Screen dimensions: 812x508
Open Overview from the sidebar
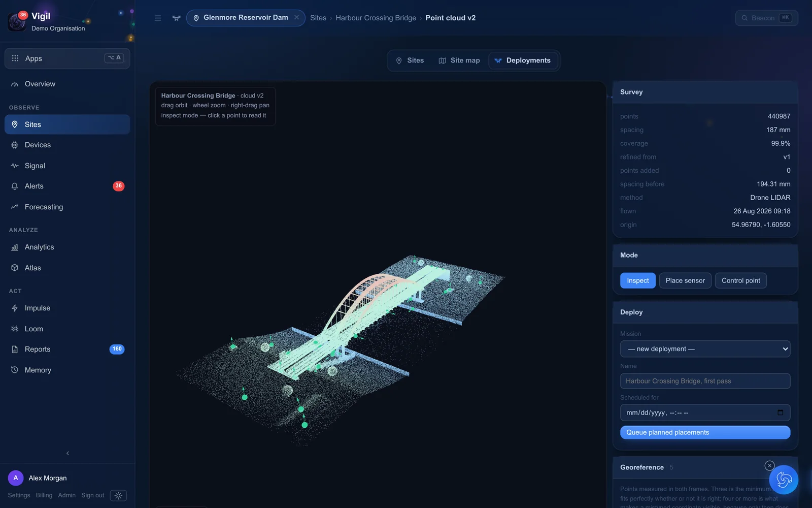pyautogui.click(x=67, y=84)
